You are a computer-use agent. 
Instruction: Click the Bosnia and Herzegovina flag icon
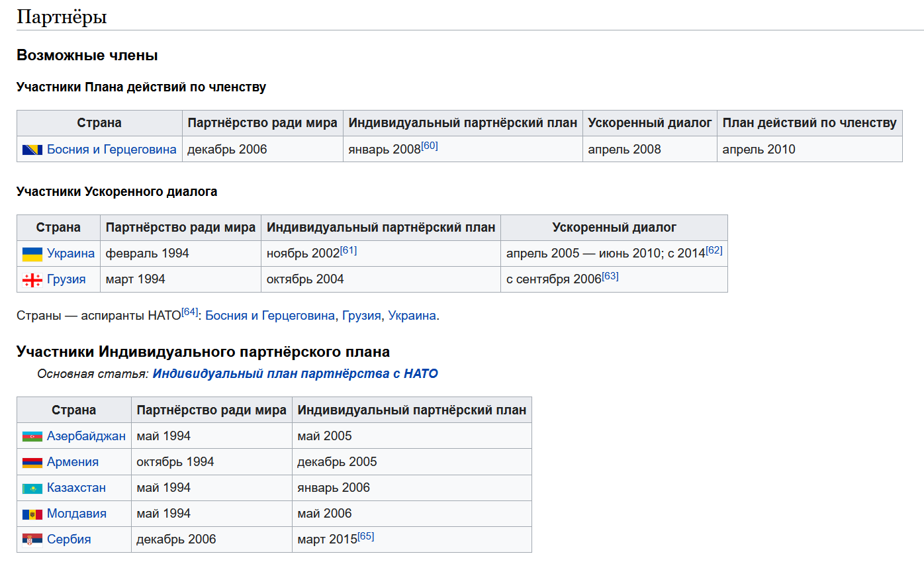point(32,150)
